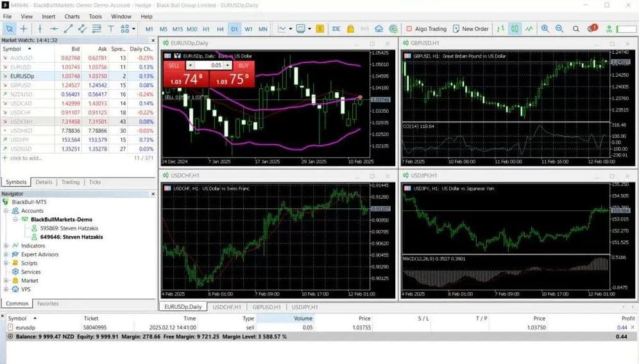Screen dimensions: 639x364
Task: Open the shapes objects dropdown arrow
Action: point(133,29)
